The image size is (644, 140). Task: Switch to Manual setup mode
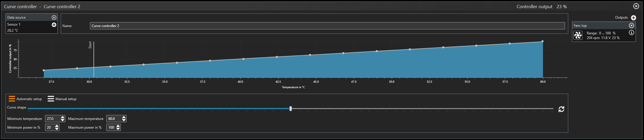[62, 99]
